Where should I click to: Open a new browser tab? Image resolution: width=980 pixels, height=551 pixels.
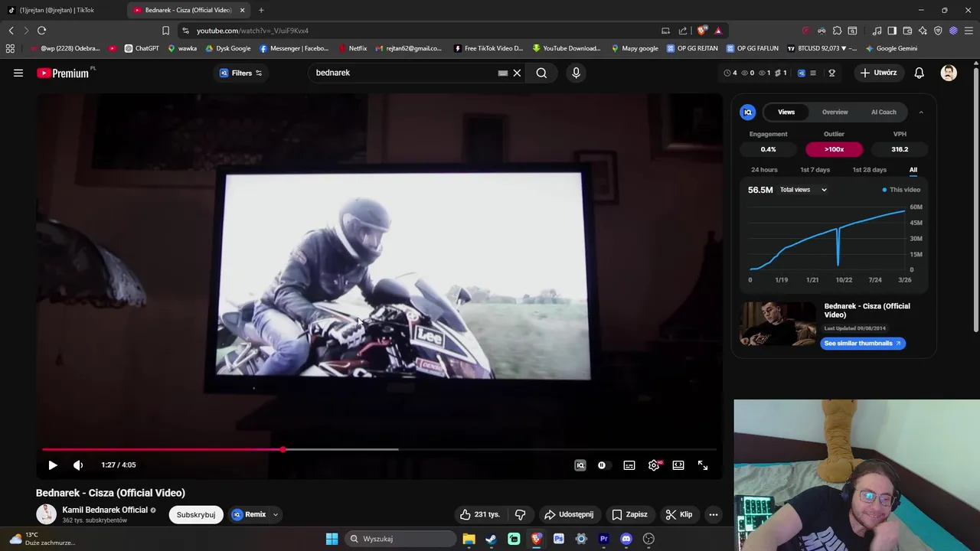pos(261,10)
